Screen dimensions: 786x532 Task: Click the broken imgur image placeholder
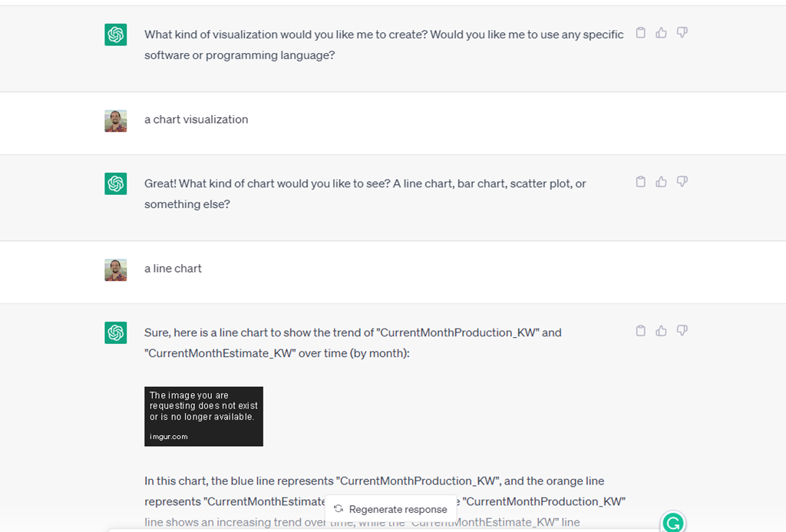pyautogui.click(x=203, y=416)
